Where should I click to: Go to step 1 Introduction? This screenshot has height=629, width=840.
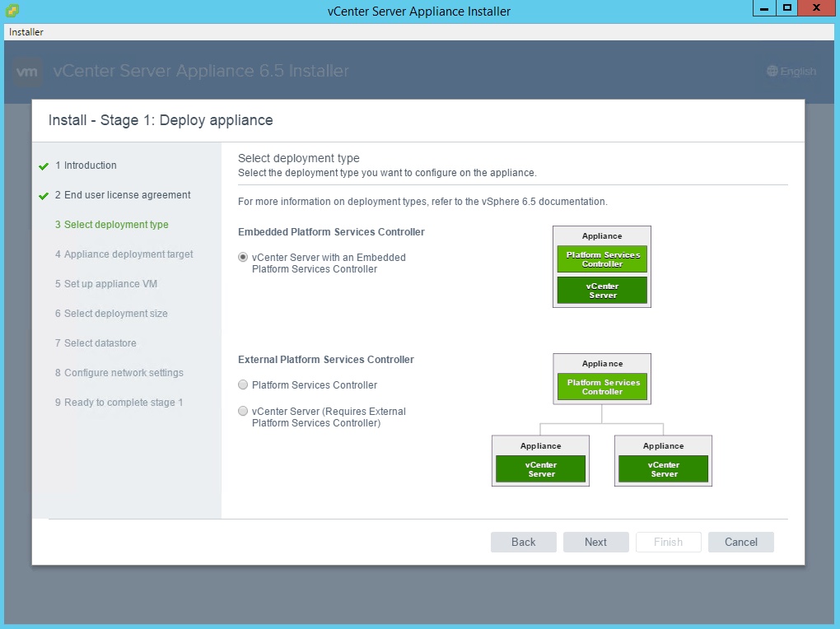tap(90, 165)
